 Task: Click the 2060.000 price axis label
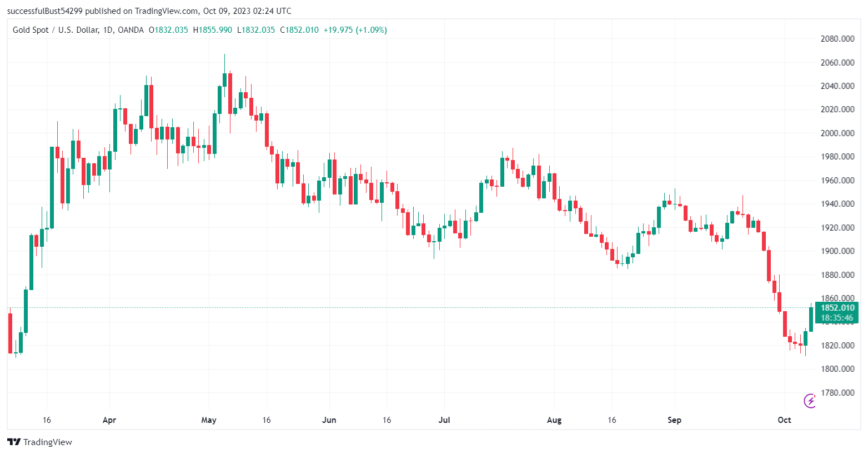pyautogui.click(x=837, y=62)
